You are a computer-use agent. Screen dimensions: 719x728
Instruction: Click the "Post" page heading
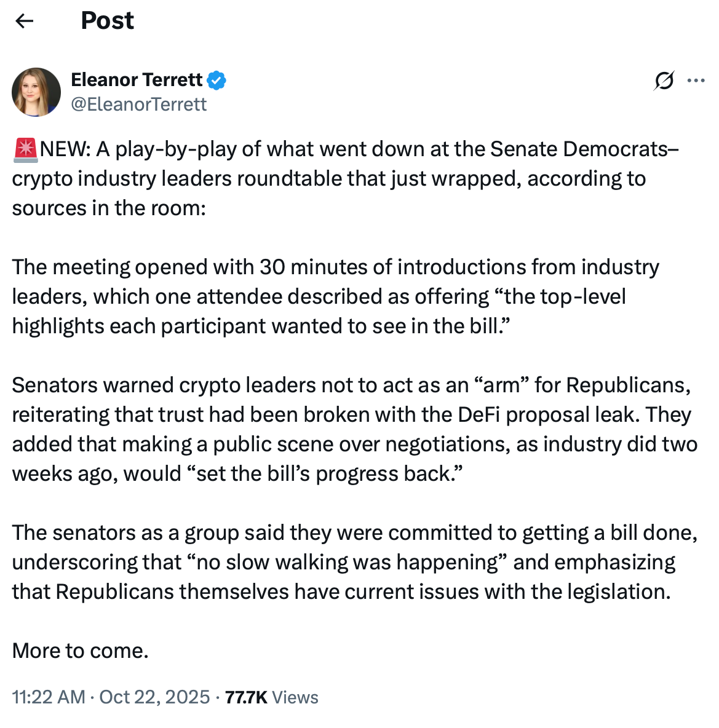click(x=107, y=21)
